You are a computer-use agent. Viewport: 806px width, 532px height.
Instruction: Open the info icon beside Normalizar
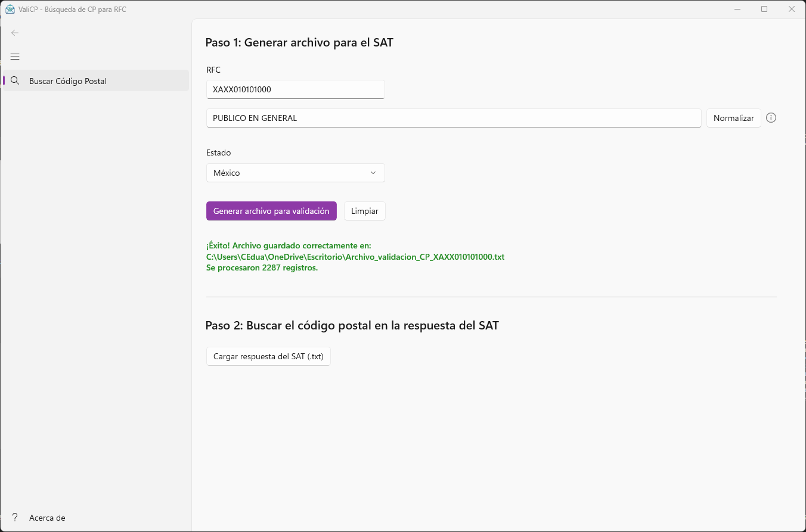(771, 118)
